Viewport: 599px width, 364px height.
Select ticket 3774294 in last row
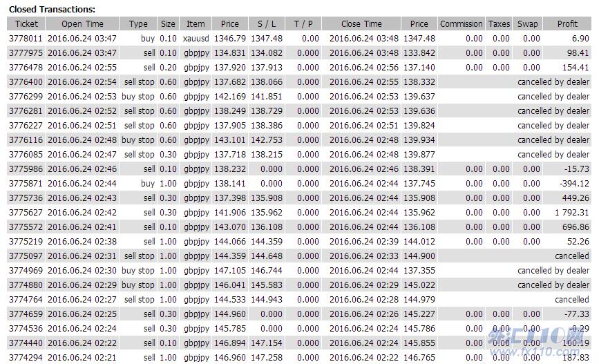(x=26, y=358)
